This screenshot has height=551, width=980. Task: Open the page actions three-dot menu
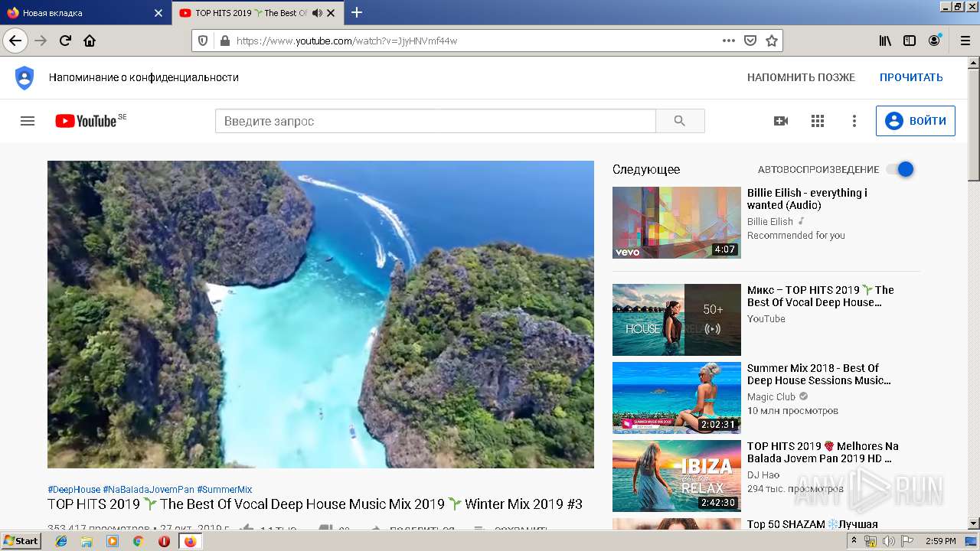coord(728,41)
